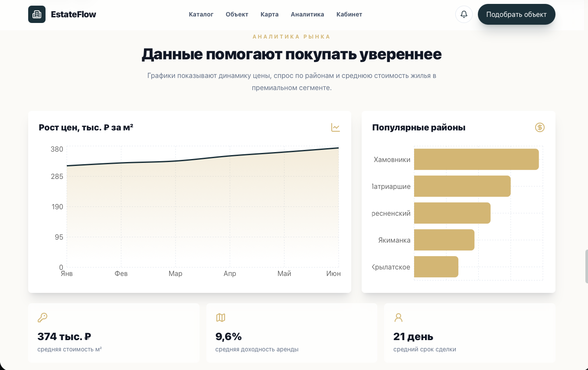Open notifications via the bell icon
The width and height of the screenshot is (588, 370).
[464, 14]
